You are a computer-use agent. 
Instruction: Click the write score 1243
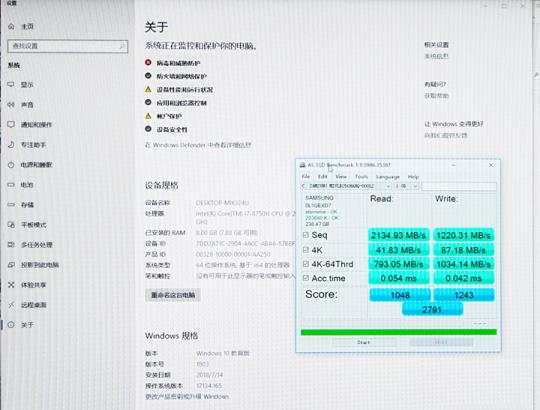pyautogui.click(x=464, y=295)
